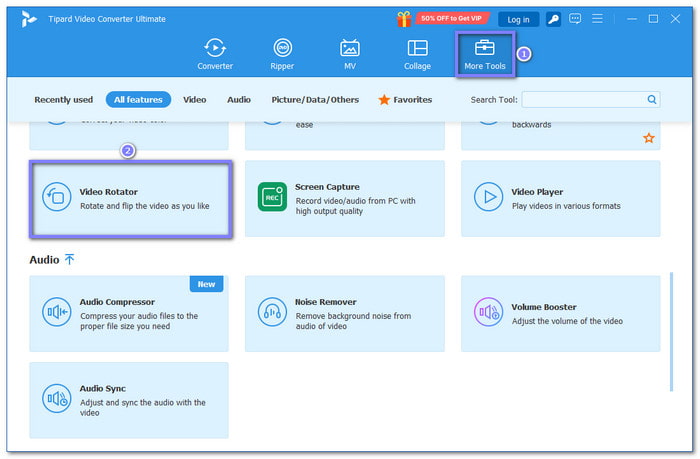The width and height of the screenshot is (700, 459).
Task: Select the Picture/Data/Others filter
Action: [x=315, y=100]
